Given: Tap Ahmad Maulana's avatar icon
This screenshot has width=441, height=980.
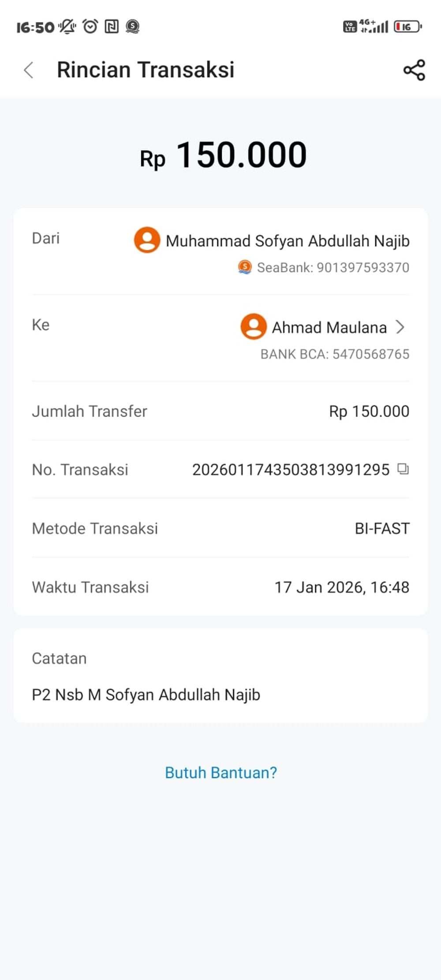Looking at the screenshot, I should [253, 326].
